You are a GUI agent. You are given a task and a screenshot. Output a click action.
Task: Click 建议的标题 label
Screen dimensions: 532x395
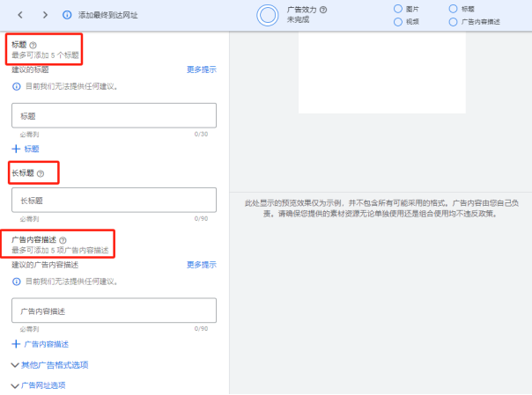coord(30,69)
